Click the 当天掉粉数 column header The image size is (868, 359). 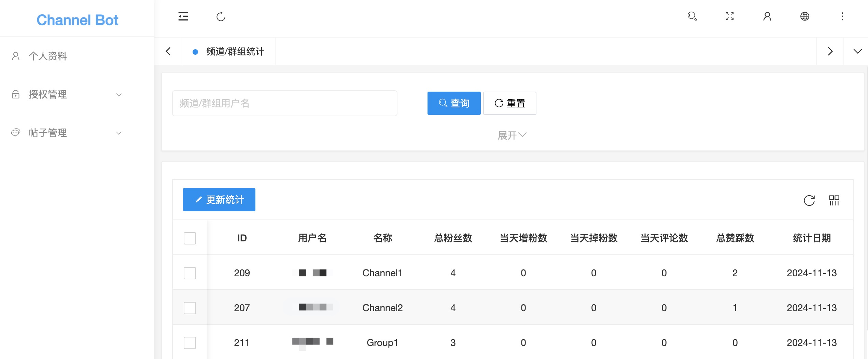[594, 238]
